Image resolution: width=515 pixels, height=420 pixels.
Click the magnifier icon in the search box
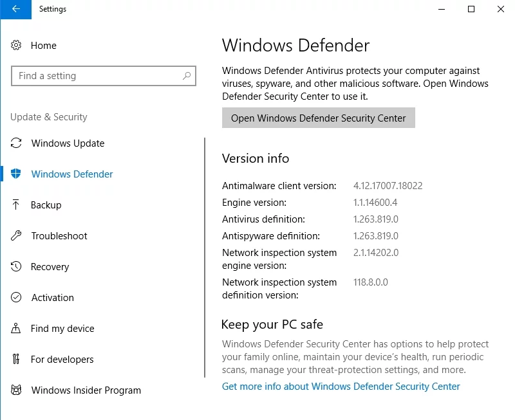(x=187, y=76)
